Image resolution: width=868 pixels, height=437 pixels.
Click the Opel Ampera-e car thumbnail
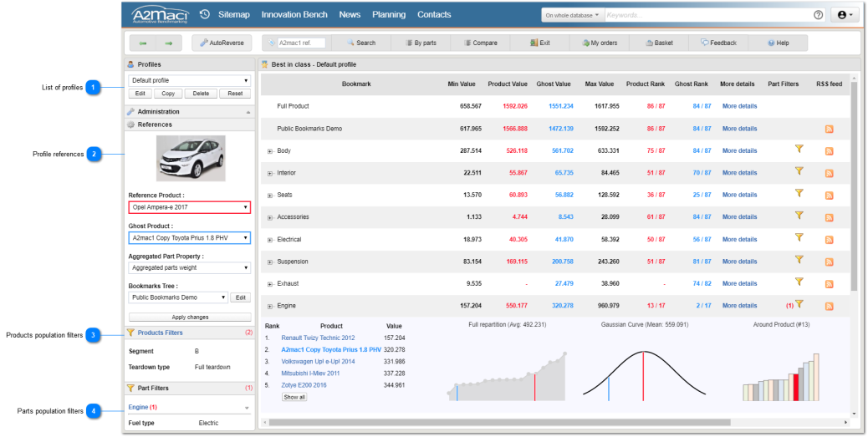[x=191, y=158]
